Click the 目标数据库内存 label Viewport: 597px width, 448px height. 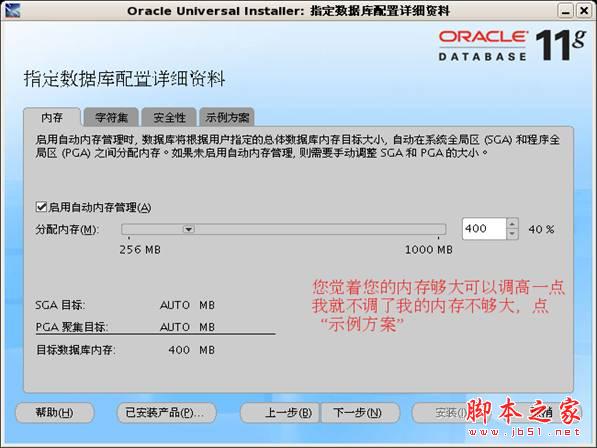point(75,350)
